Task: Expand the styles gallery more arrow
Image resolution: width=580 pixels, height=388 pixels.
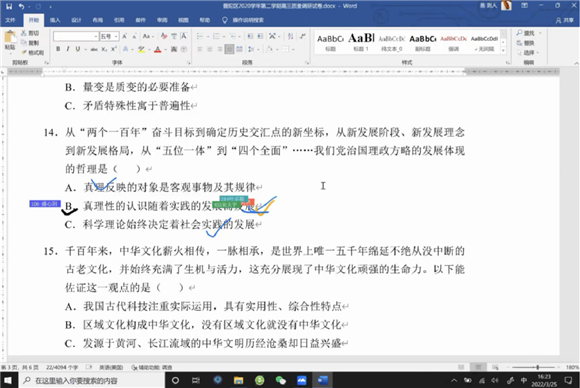Action: (x=503, y=51)
